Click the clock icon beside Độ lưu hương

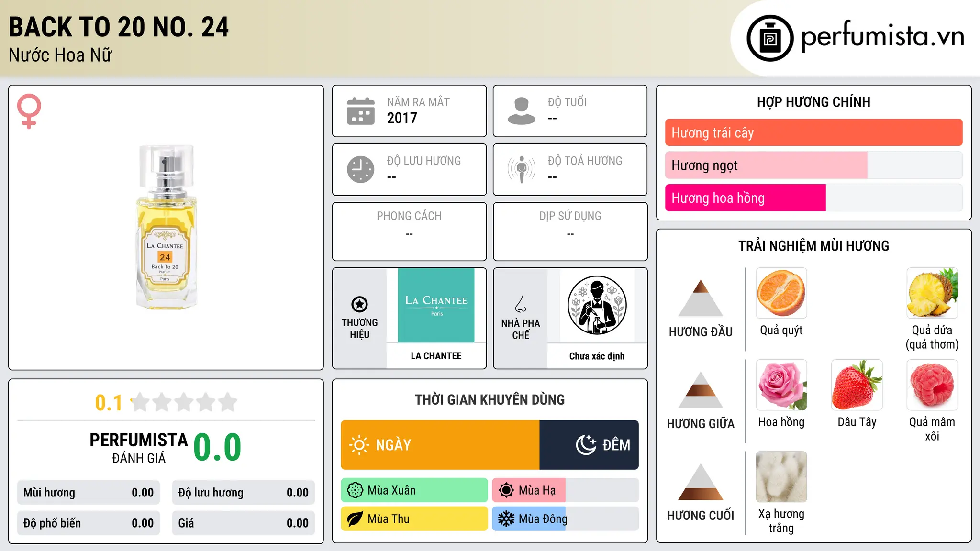click(361, 169)
